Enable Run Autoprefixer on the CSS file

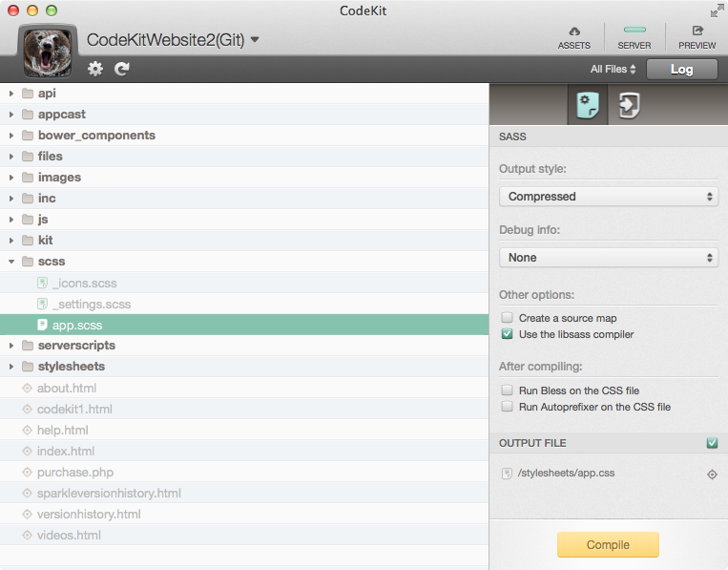(508, 407)
